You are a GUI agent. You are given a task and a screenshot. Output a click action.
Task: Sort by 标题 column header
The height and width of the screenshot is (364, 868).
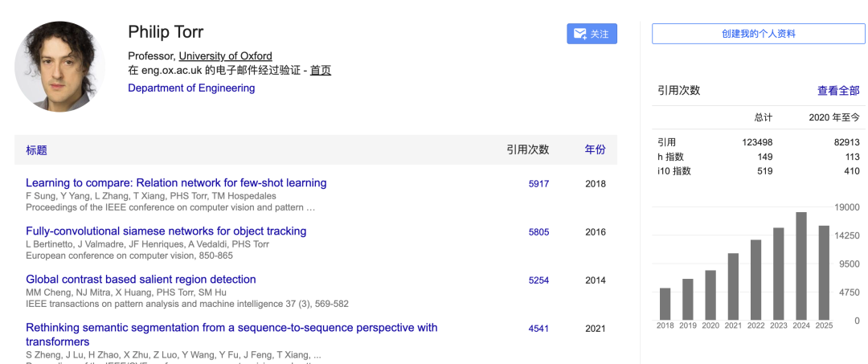36,150
